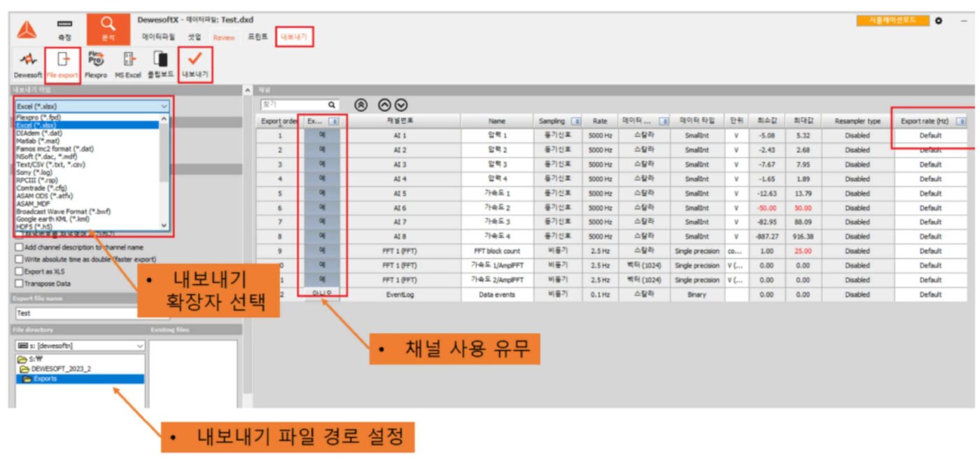Sort by the 채널번호 column header
The image size is (980, 464).
[400, 121]
